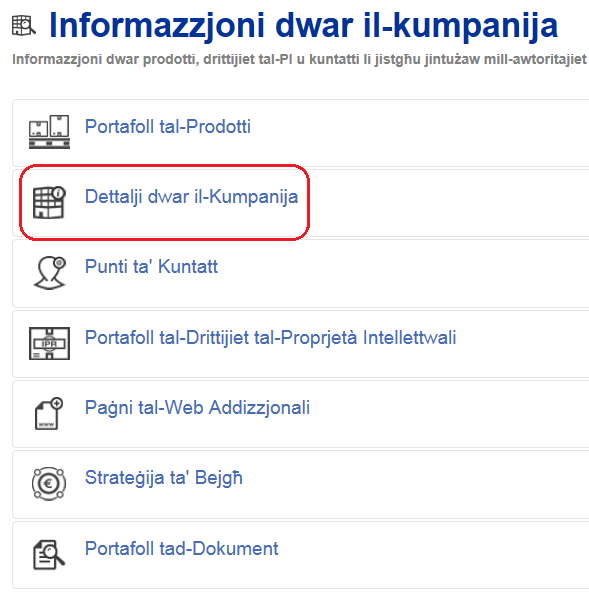Click the Informazzjoni dwar il-kumpanija heading
589x597 pixels.
point(303,26)
